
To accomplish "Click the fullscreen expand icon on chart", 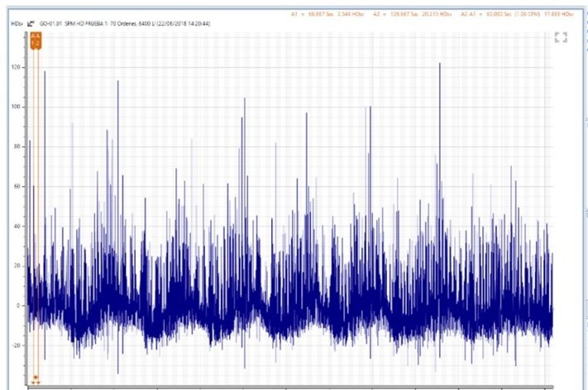I will [x=561, y=37].
